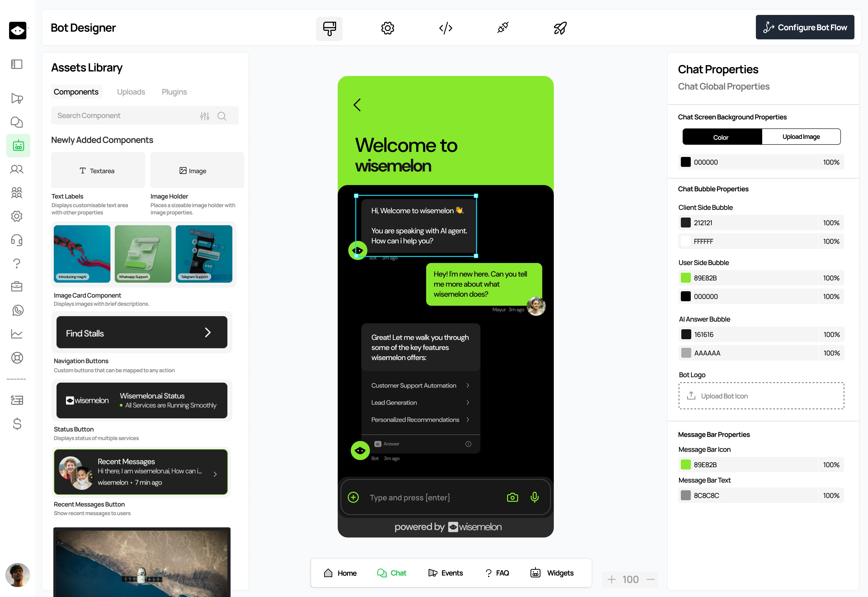Add the Textarea component
This screenshot has height=597, width=868.
pyautogui.click(x=98, y=171)
